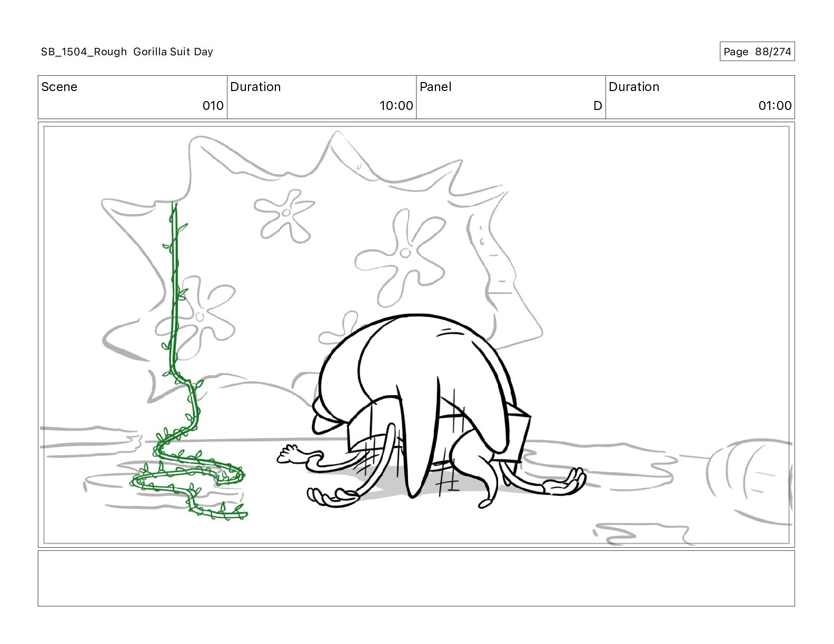This screenshot has width=834, height=644.
Task: Click the "Panel" header label
Action: (x=435, y=87)
